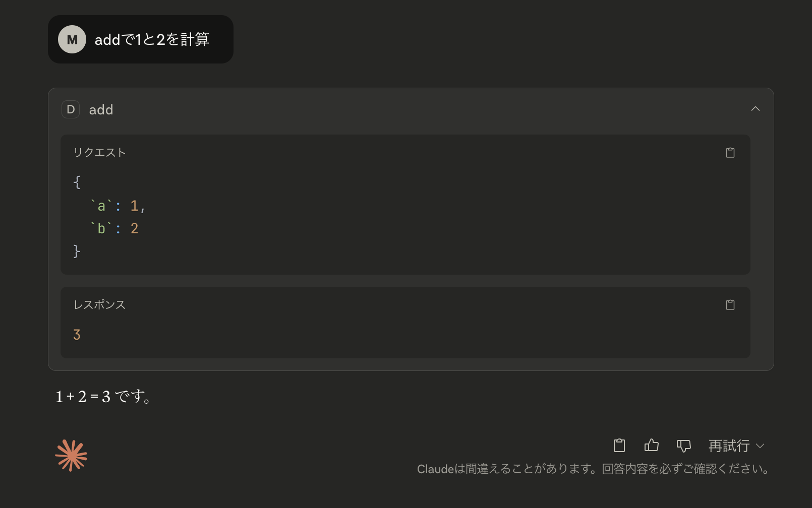Click the response value 3

coord(77,335)
